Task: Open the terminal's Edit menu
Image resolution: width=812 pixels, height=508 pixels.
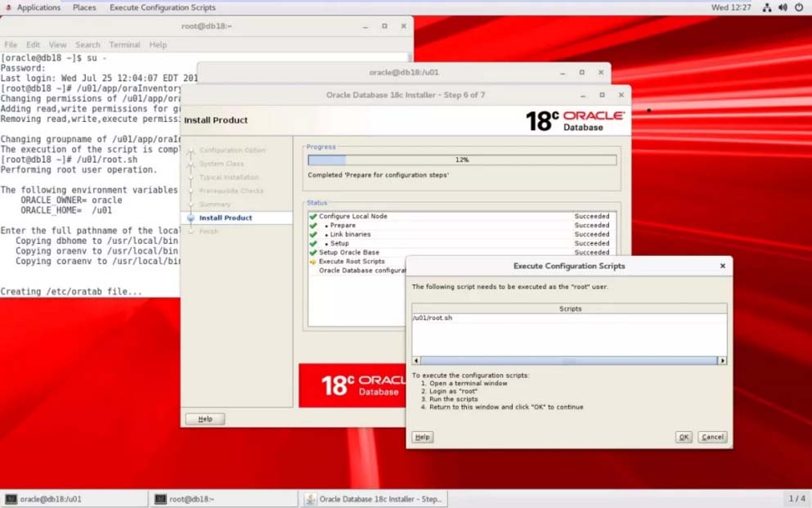Action: tap(33, 45)
